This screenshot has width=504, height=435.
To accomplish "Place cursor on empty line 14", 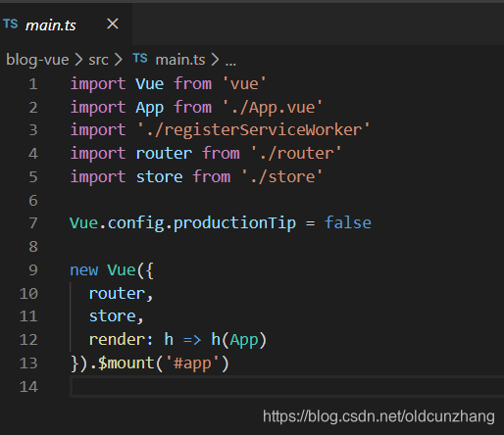I will tap(286, 387).
